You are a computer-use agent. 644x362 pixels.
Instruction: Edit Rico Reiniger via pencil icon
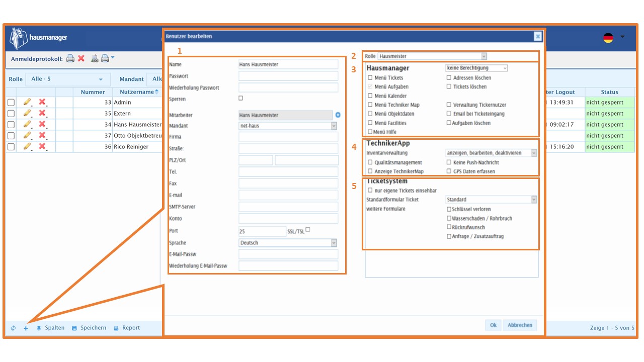coord(27,146)
